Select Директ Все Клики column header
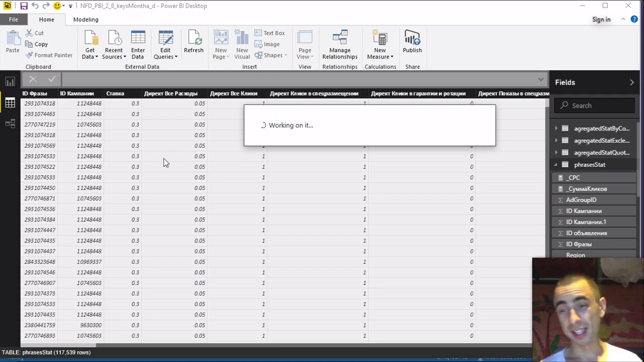Screen dimensions: 644x362 pos(237,94)
